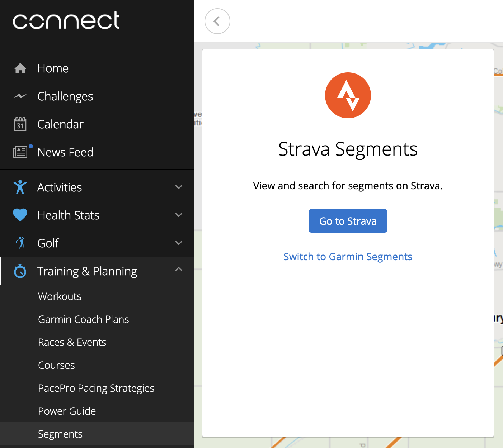Expand the Health Stats chevron
503x448 pixels.
coord(179,215)
